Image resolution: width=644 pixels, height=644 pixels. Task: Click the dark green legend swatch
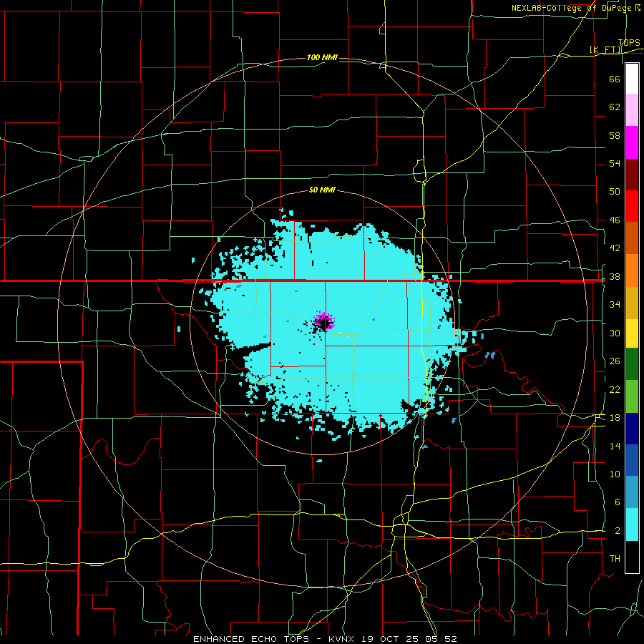632,364
